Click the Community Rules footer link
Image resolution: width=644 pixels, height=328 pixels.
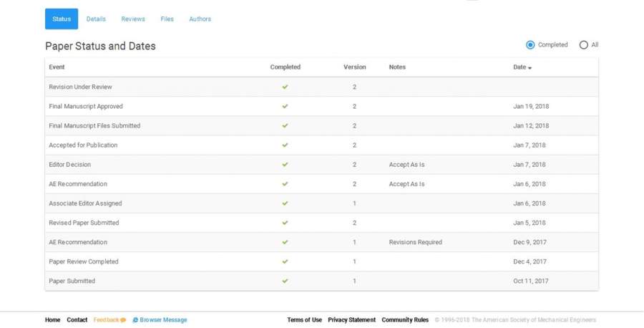[x=405, y=320]
